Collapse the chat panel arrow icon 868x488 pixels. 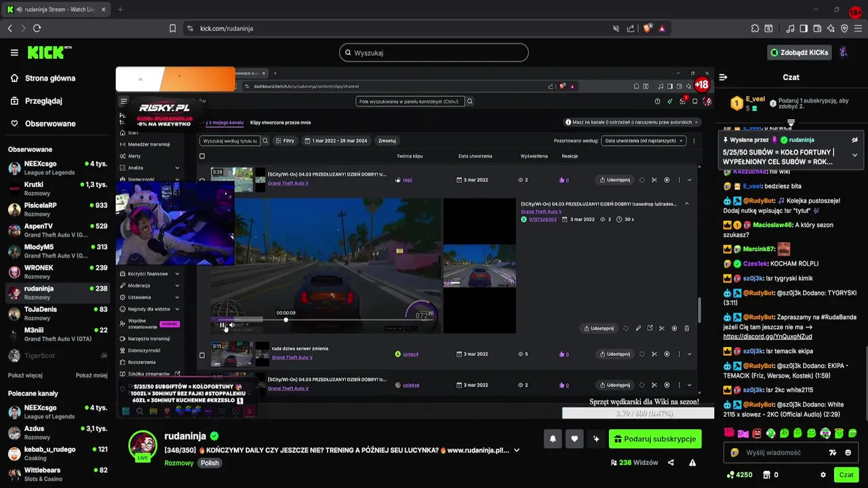723,77
